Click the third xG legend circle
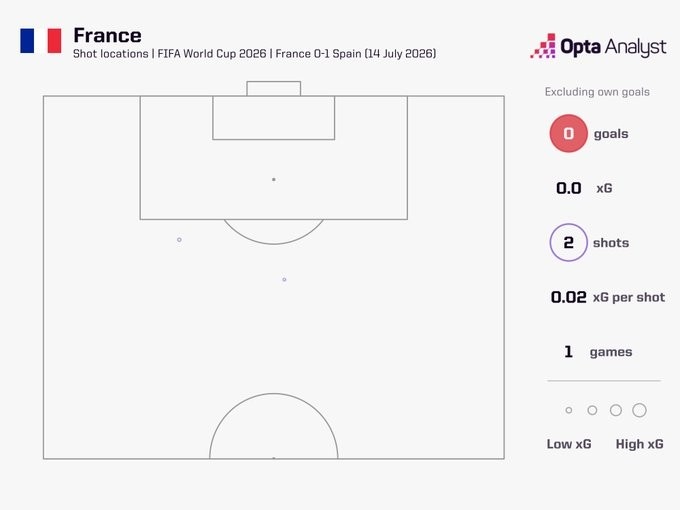 tap(616, 410)
